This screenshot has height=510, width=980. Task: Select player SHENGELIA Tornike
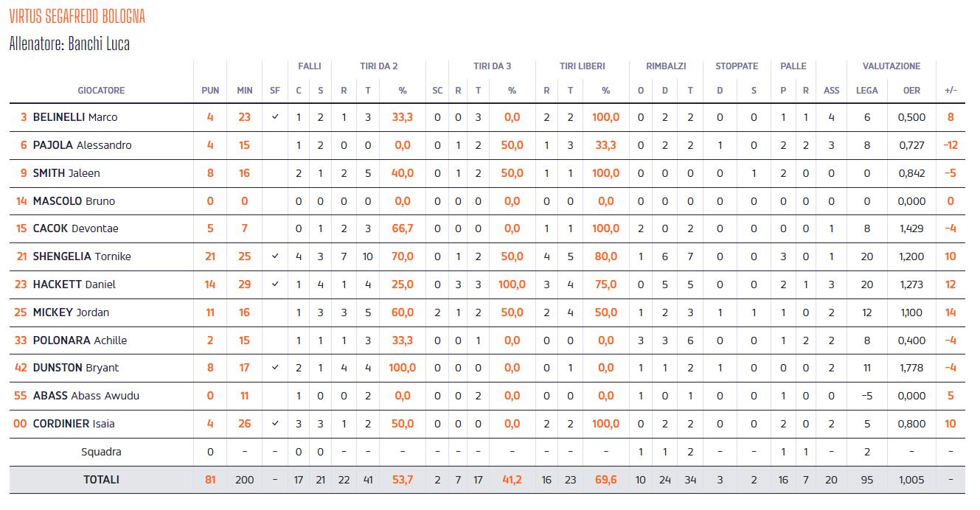[x=81, y=256]
